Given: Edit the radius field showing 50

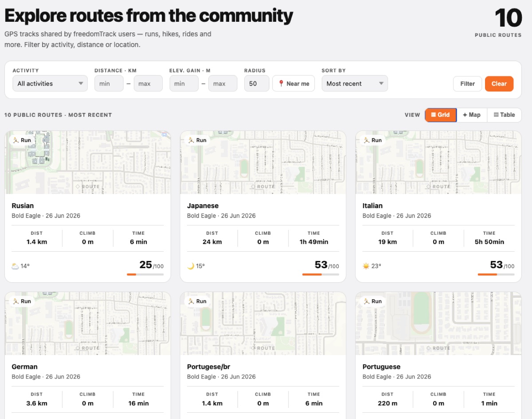Looking at the screenshot, I should click(x=257, y=83).
